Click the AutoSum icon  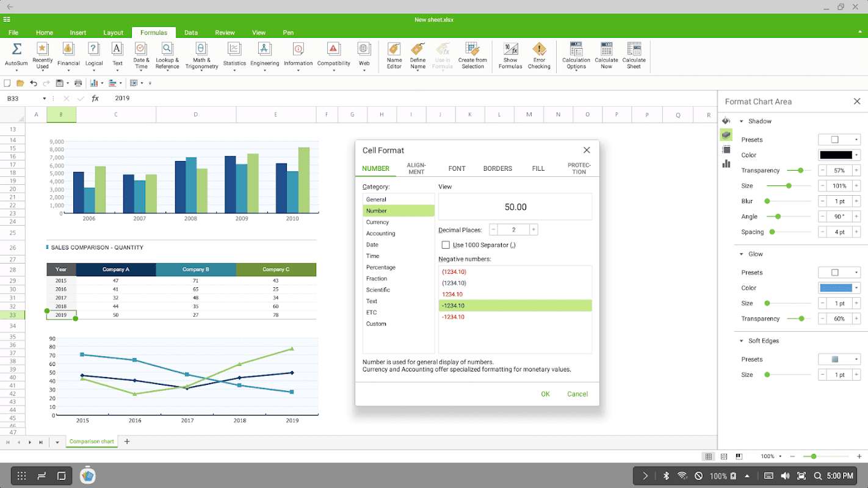tap(16, 50)
